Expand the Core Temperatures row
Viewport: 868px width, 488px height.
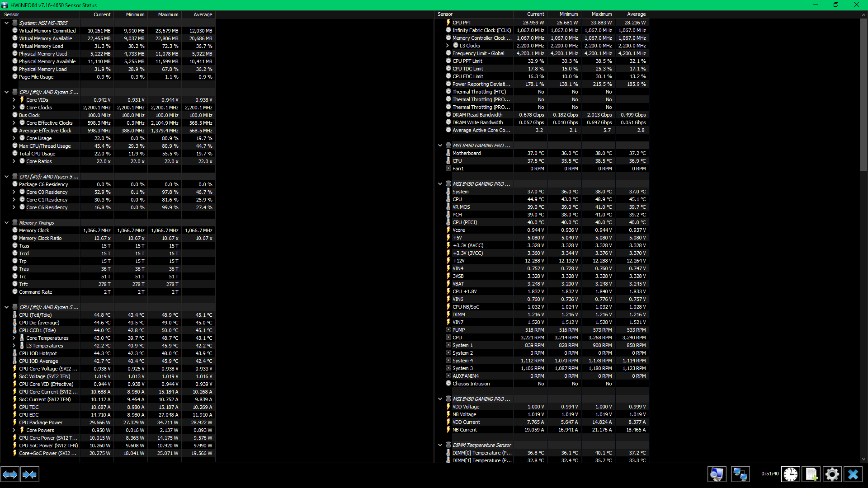point(14,338)
